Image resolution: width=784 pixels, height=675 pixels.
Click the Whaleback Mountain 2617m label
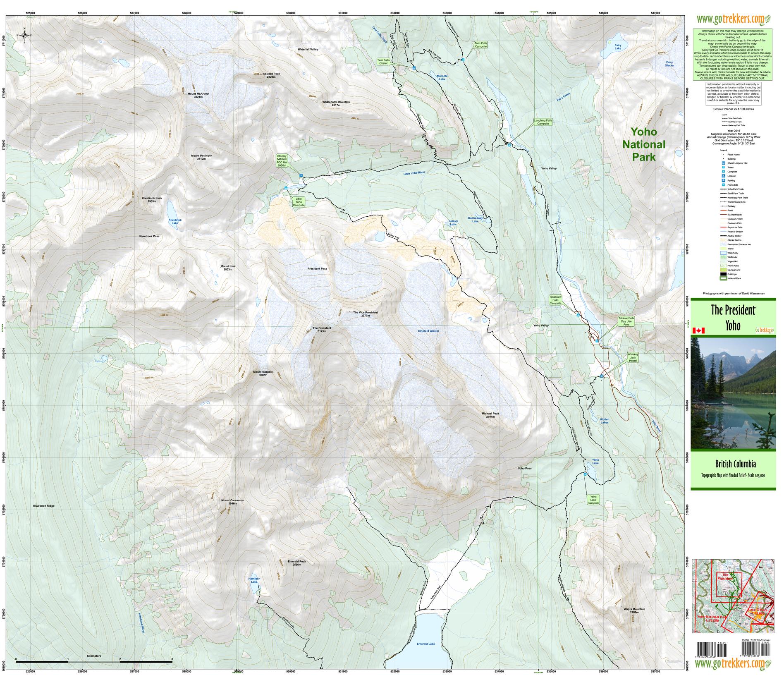336,103
